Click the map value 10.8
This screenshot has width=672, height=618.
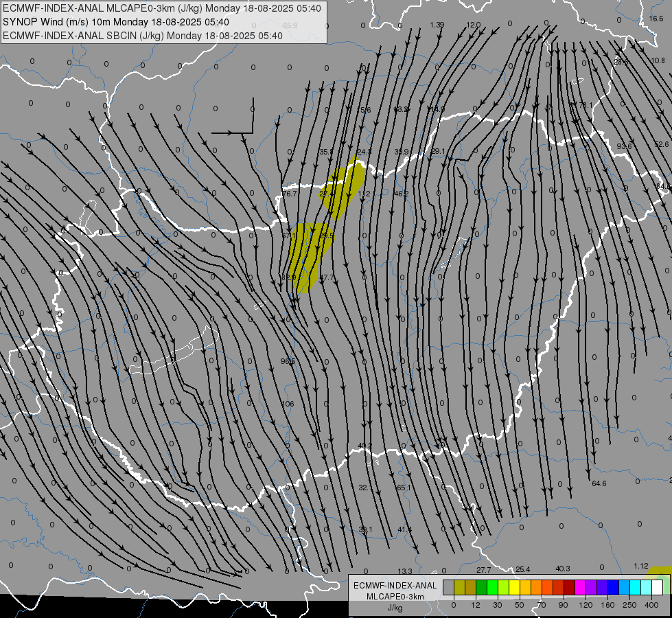(658, 61)
